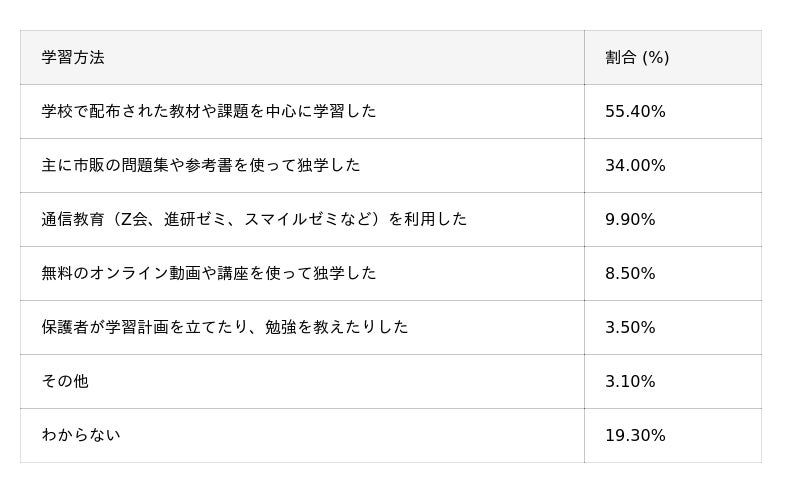Select the 3.50% cell
Image resolution: width=800 pixels, height=493 pixels.
630,327
